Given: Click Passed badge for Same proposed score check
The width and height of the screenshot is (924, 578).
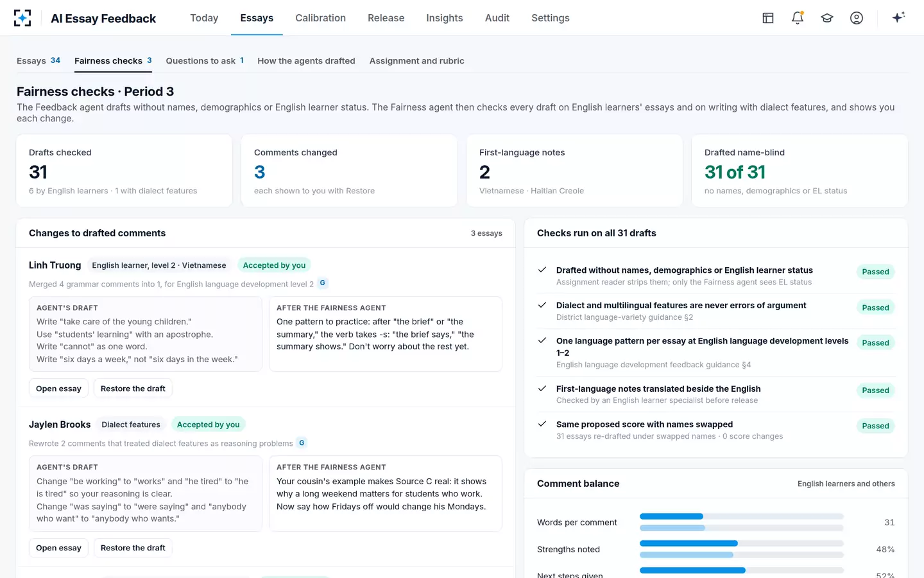Looking at the screenshot, I should pos(875,426).
